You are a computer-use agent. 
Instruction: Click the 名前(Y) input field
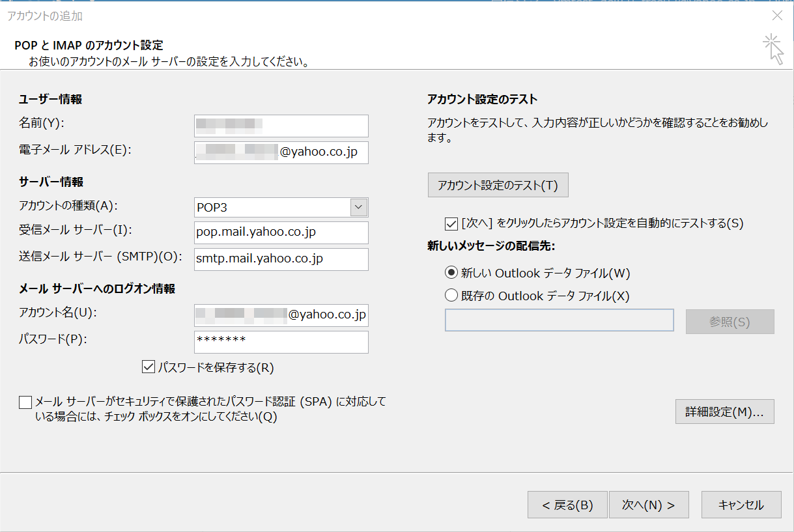pyautogui.click(x=281, y=126)
